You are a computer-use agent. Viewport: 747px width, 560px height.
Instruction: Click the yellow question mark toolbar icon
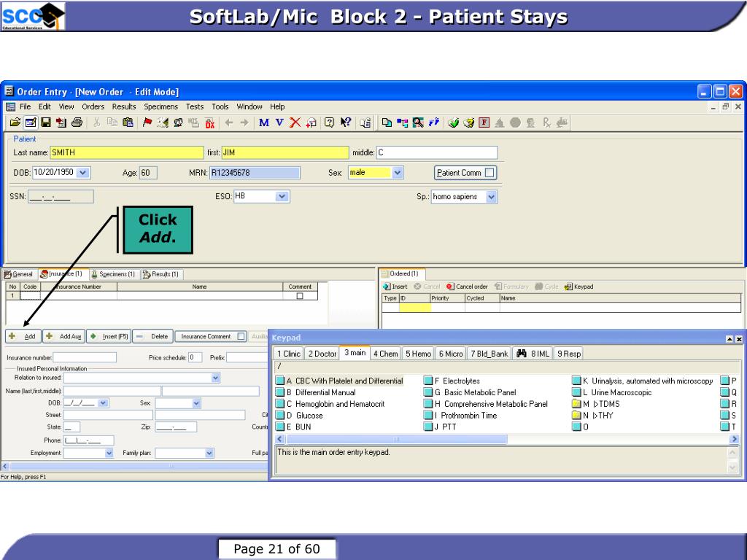click(x=469, y=122)
